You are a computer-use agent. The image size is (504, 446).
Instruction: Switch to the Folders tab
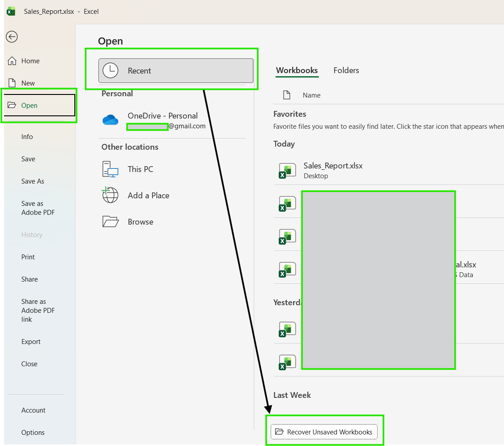tap(346, 70)
